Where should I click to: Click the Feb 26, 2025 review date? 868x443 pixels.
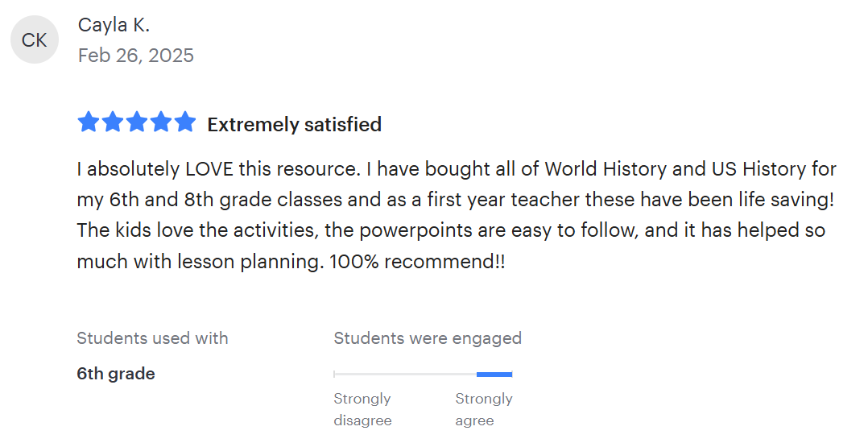coord(135,56)
